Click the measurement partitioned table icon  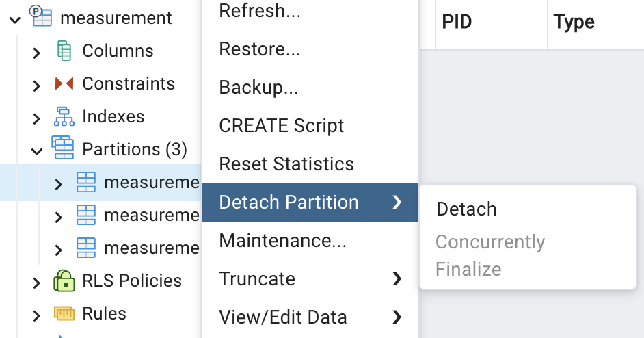pyautogui.click(x=41, y=18)
